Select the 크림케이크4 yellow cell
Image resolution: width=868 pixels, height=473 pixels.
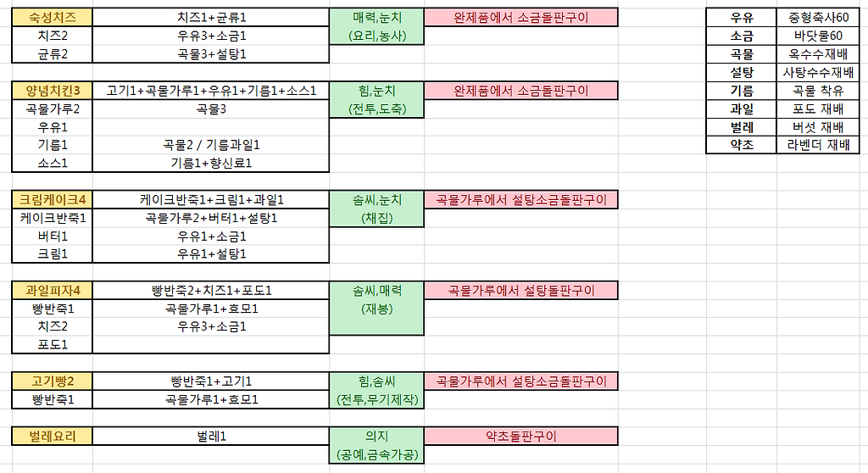pyautogui.click(x=53, y=200)
